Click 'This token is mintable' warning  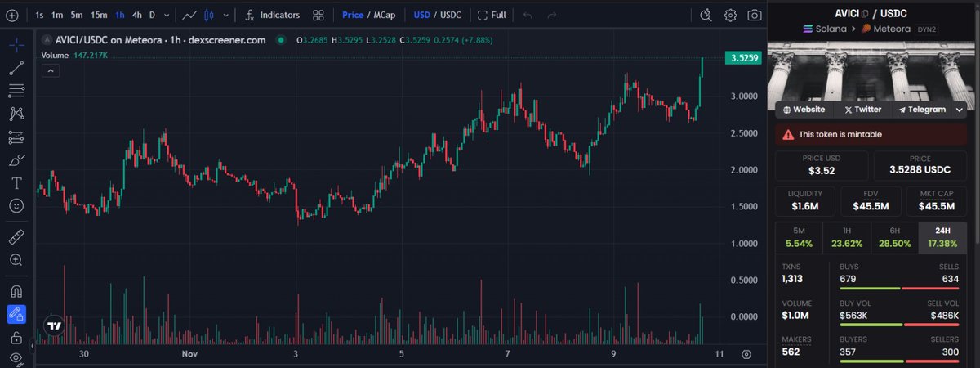[871, 134]
